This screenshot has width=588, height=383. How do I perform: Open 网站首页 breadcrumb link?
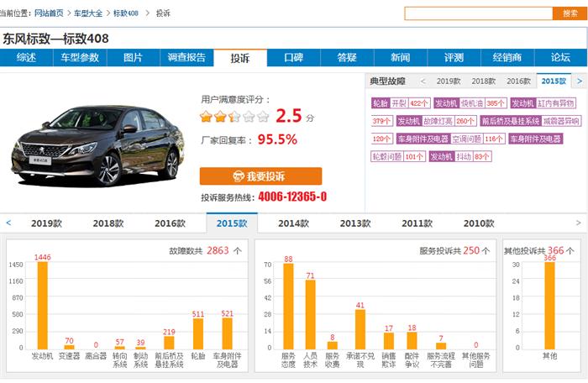[x=49, y=13]
